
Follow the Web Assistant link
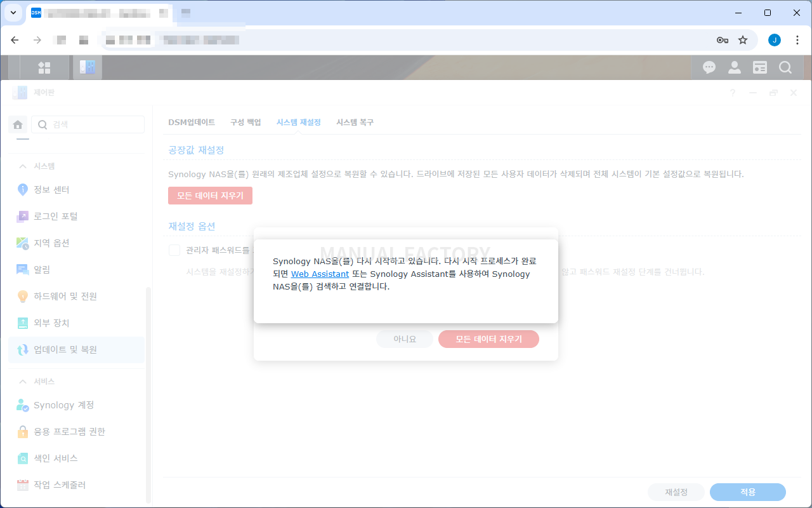click(320, 274)
